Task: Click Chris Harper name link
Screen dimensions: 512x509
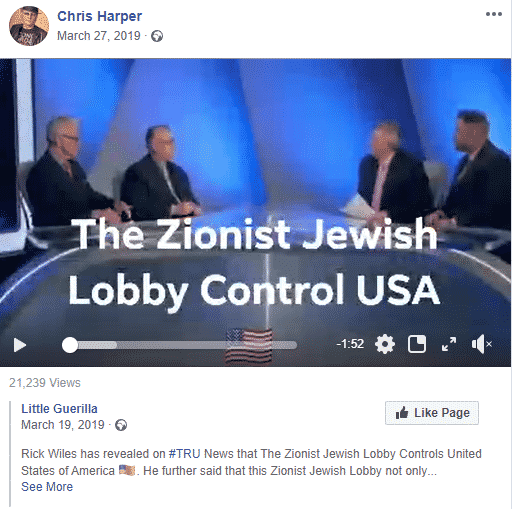Action: (x=99, y=16)
